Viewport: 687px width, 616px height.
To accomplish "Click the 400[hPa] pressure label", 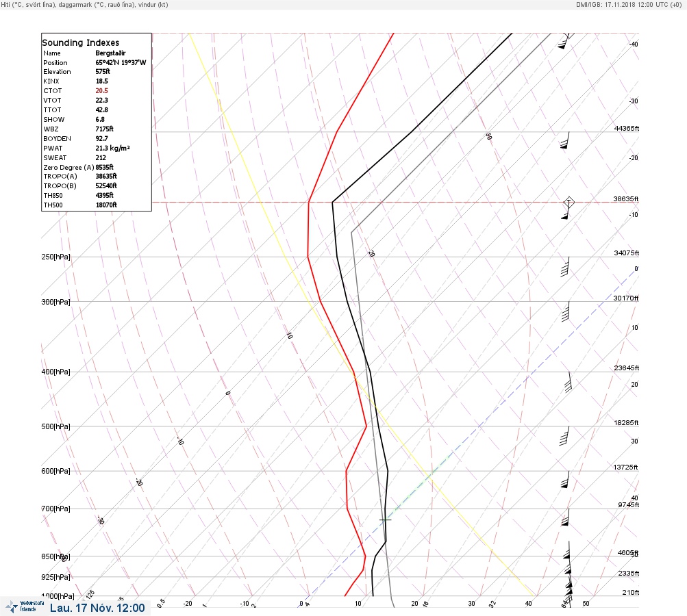I will (x=55, y=372).
